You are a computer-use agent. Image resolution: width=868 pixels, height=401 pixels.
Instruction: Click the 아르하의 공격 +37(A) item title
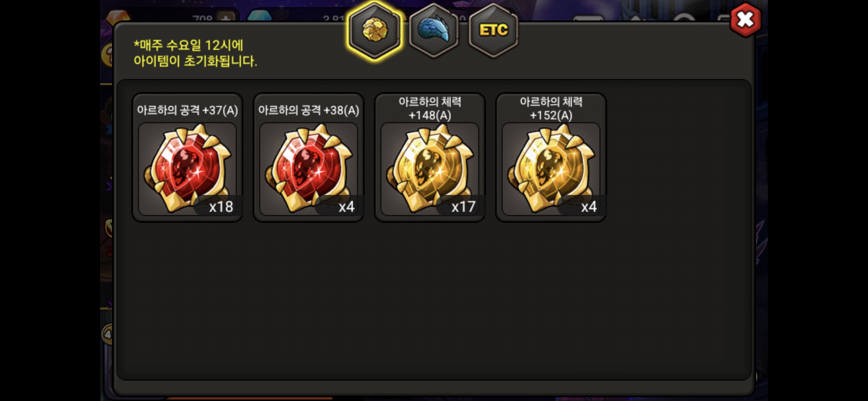pyautogui.click(x=187, y=110)
